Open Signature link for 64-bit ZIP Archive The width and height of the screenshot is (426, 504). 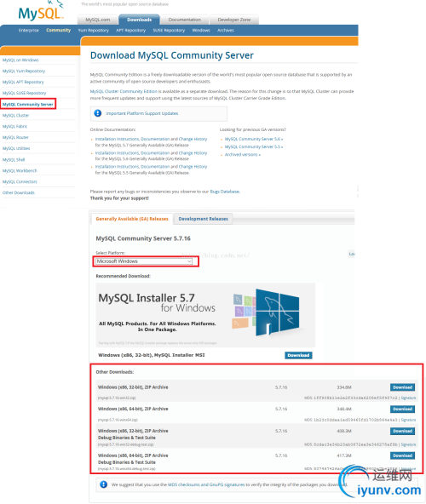(x=408, y=420)
